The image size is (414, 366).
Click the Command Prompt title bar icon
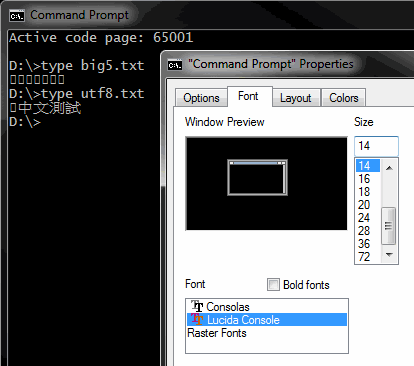pos(17,15)
